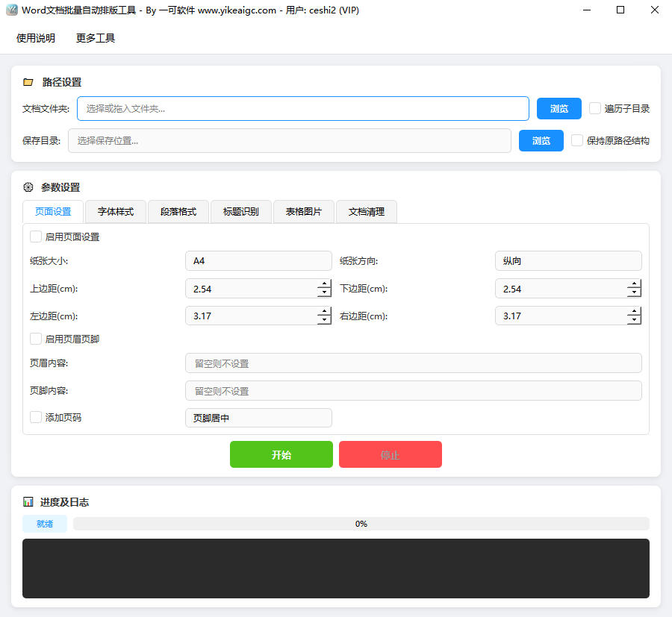
Task: Click the folder icon beside 路径设置 header
Action: coord(28,82)
